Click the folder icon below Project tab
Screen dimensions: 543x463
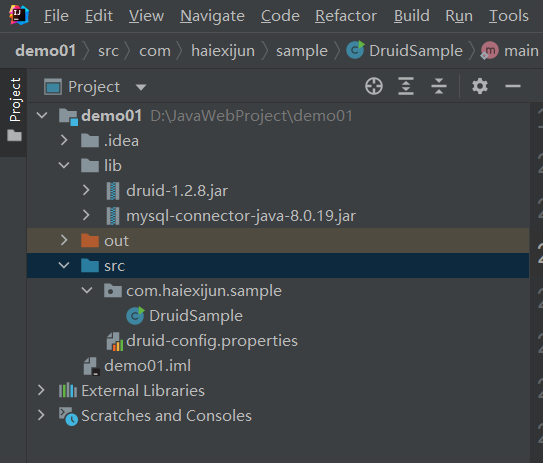pos(15,135)
